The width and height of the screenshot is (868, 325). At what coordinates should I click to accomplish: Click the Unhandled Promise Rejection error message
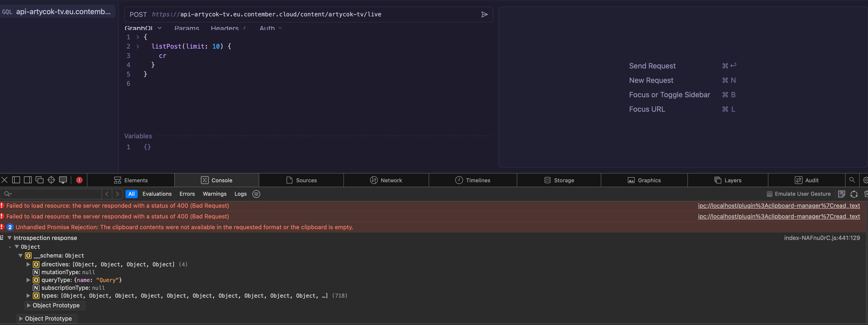184,227
